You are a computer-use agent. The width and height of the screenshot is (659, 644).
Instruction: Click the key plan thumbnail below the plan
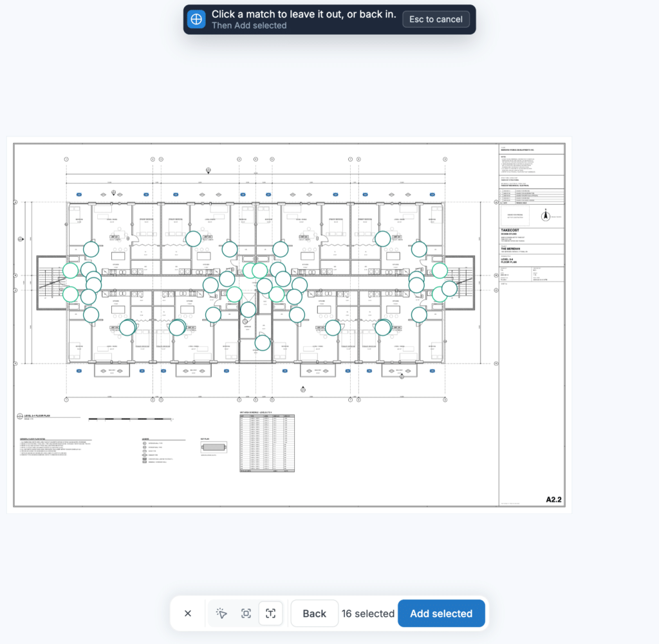pyautogui.click(x=214, y=447)
